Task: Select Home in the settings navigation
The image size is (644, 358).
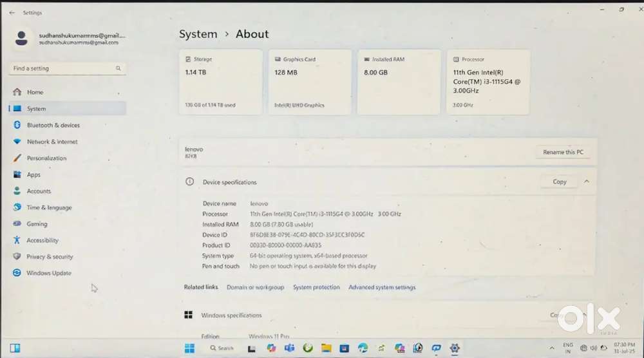Action: 35,92
